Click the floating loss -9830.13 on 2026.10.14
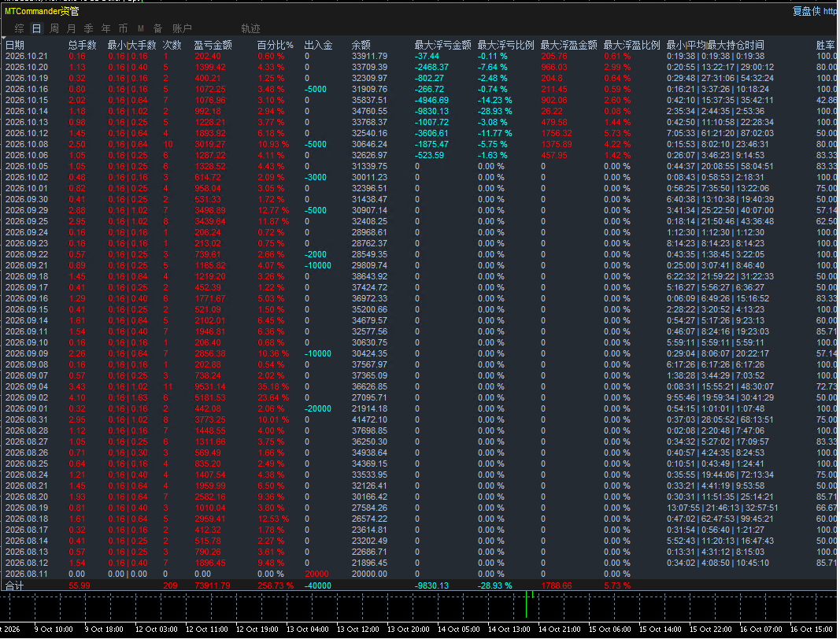Viewport: 840px width, 639px height. click(431, 112)
